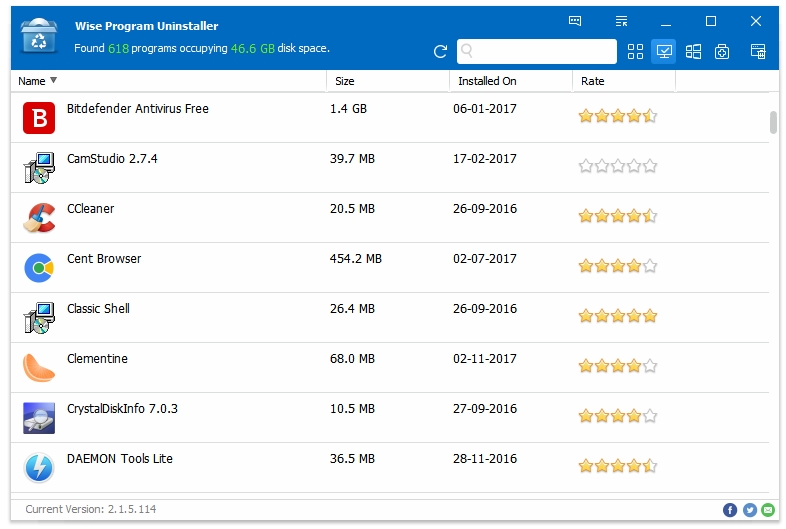The height and width of the screenshot is (529, 786).
Task: Click the refresh program list icon
Action: (x=440, y=51)
